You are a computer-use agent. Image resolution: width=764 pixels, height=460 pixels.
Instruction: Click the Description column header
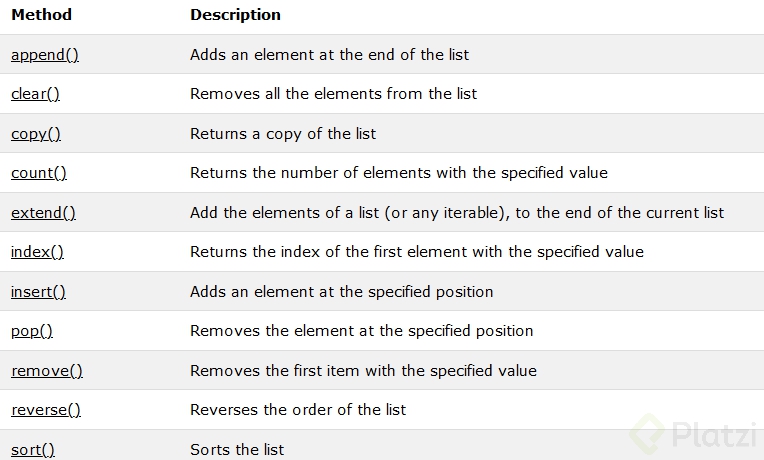(x=235, y=15)
